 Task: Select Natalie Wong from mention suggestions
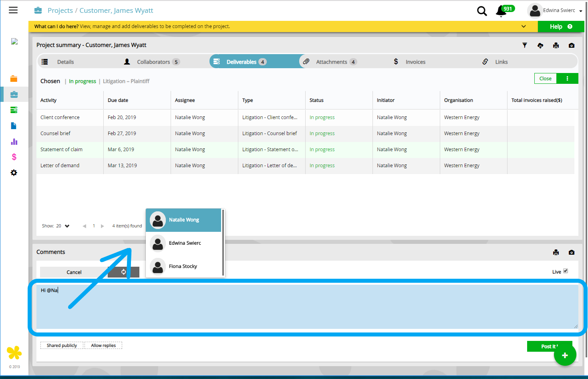184,220
